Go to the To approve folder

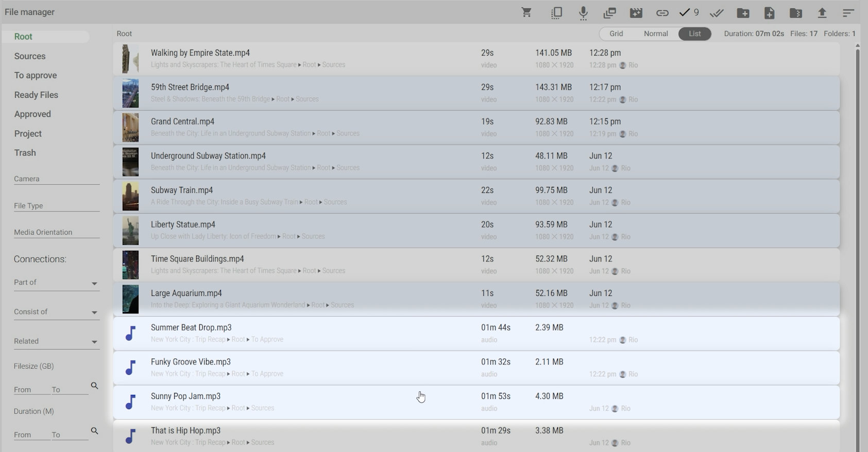tap(36, 75)
